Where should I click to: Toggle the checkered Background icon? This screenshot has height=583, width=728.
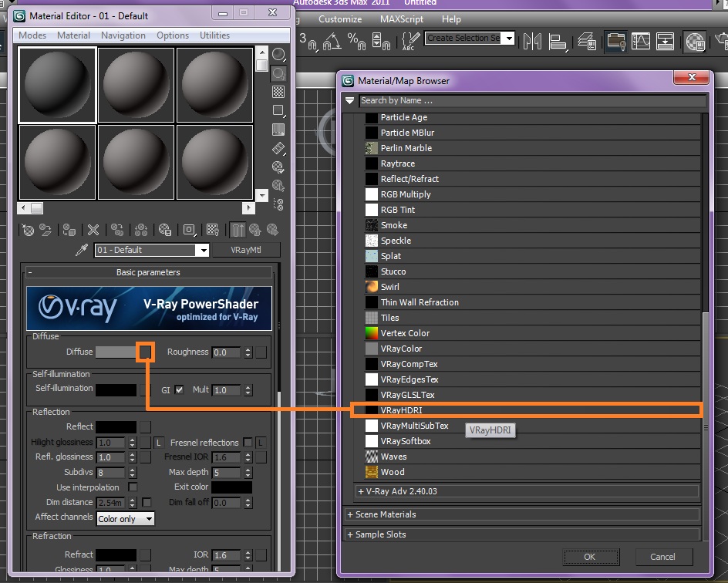click(x=278, y=92)
